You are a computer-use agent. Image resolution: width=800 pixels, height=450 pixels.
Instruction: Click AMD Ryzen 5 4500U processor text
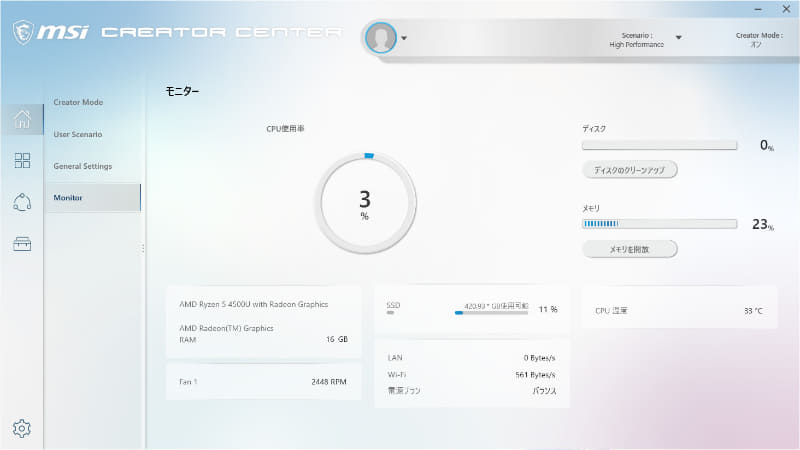[x=254, y=304]
